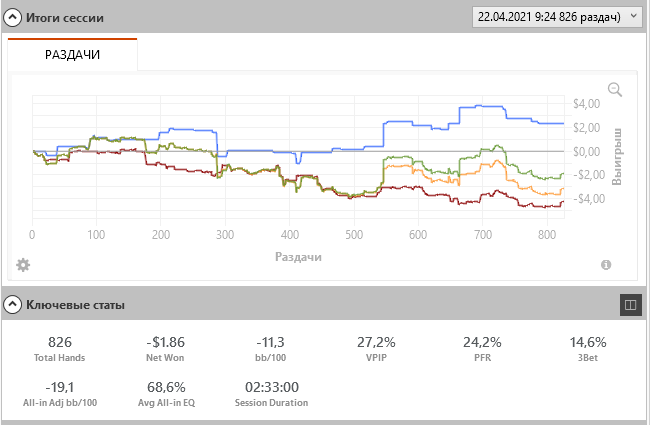
Task: Click the PFR stat 24,2%
Action: [x=482, y=342]
